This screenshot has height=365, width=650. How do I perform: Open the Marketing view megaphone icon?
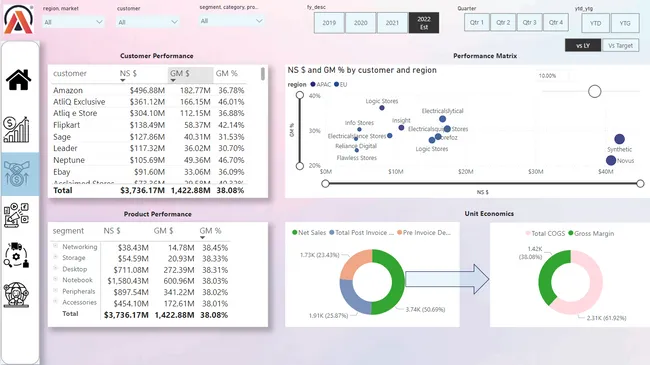(17, 215)
